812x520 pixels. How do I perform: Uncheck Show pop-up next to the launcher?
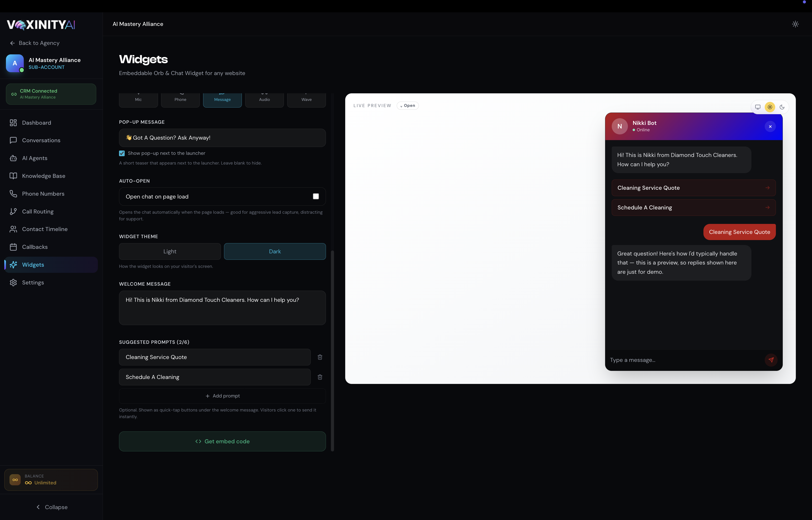click(122, 153)
